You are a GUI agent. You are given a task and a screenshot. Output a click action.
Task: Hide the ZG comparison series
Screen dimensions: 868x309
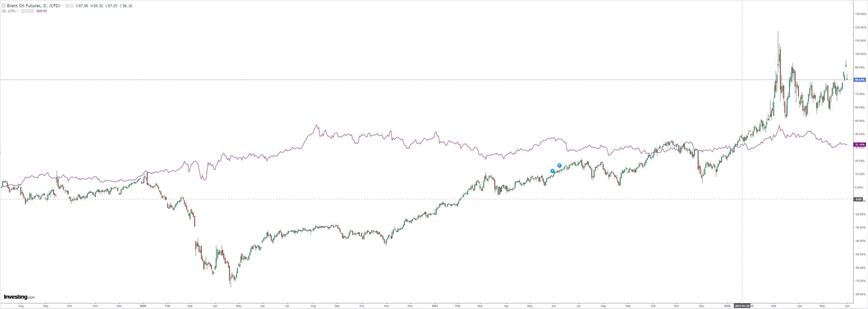click(x=23, y=11)
